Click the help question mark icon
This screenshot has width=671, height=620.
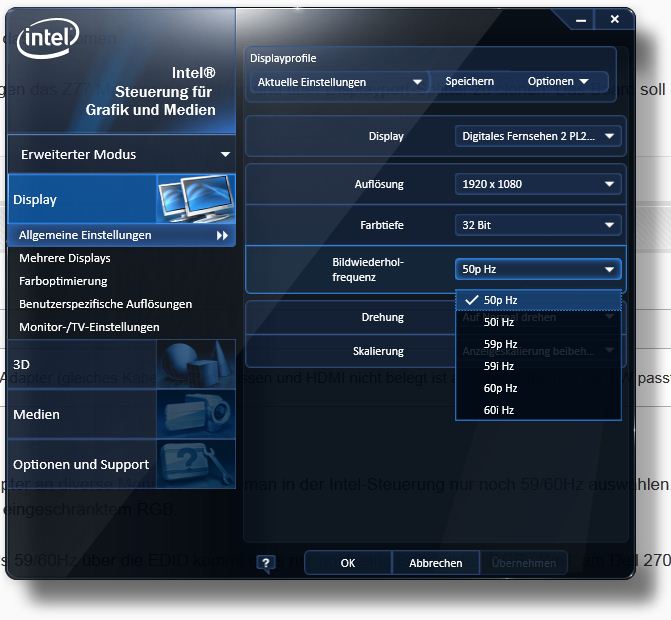(x=266, y=563)
